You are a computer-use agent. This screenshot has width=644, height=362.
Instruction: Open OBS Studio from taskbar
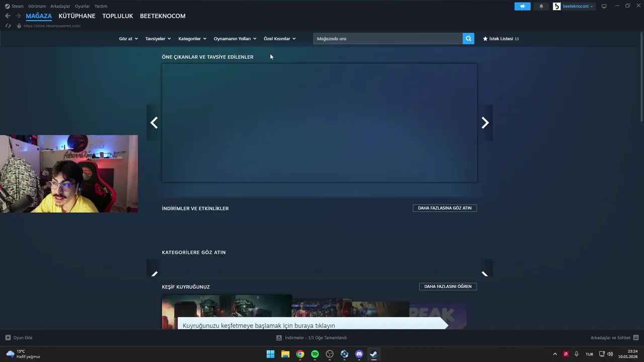[x=330, y=354]
